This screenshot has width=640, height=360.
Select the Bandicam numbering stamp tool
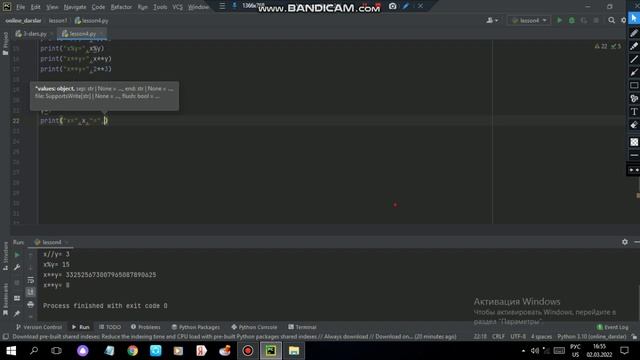pyautogui.click(x=634, y=98)
